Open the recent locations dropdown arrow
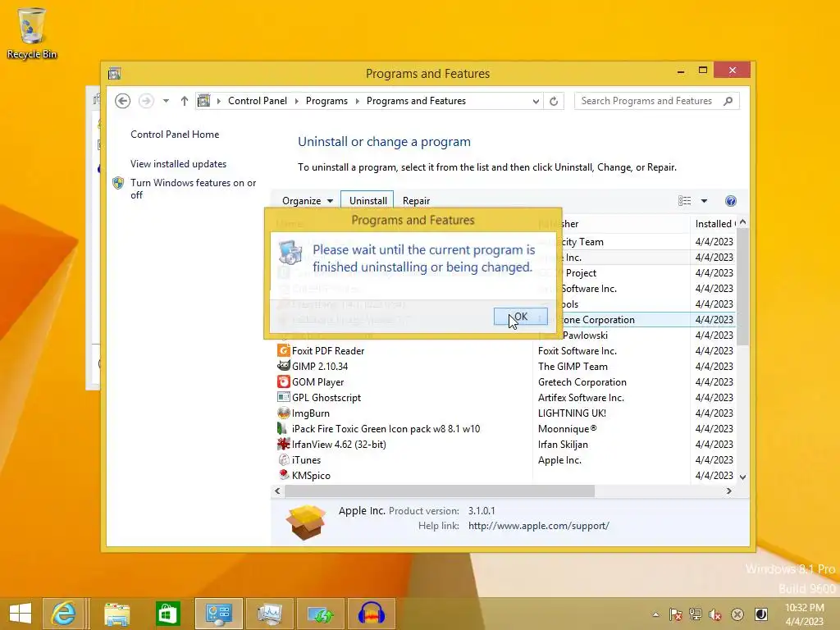840x630 pixels. pos(166,101)
